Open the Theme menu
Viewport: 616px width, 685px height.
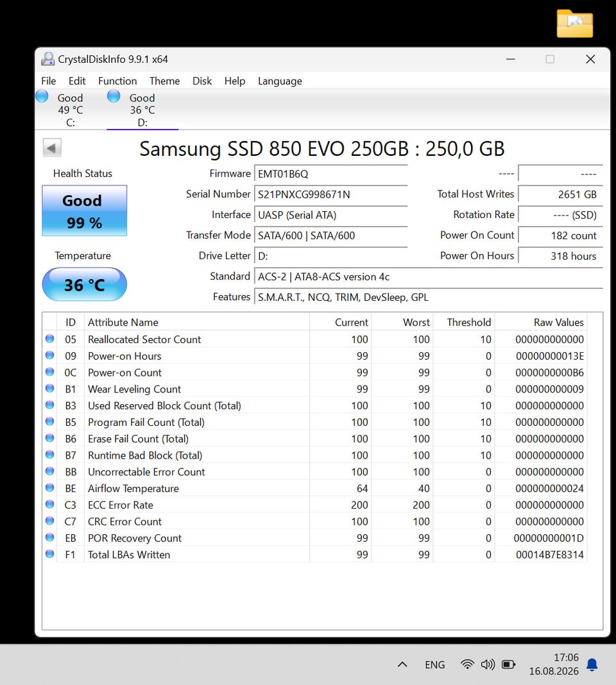pyautogui.click(x=164, y=81)
